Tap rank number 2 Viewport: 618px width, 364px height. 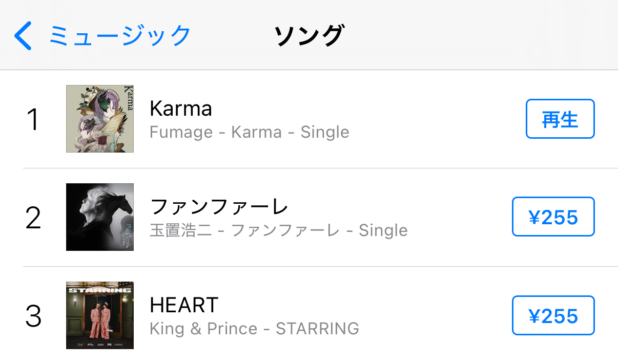point(33,218)
